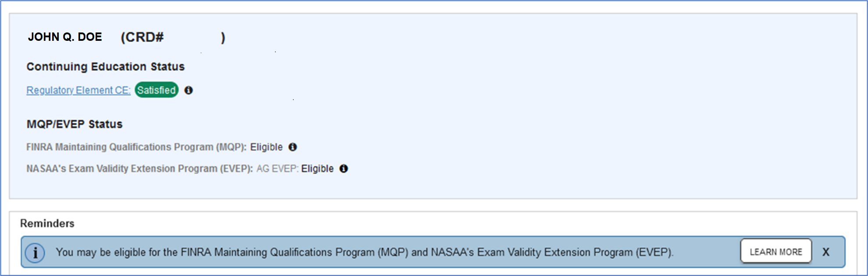The width and height of the screenshot is (868, 276).
Task: Click NASAA's Exam Validity Extension Program label
Action: (139, 168)
